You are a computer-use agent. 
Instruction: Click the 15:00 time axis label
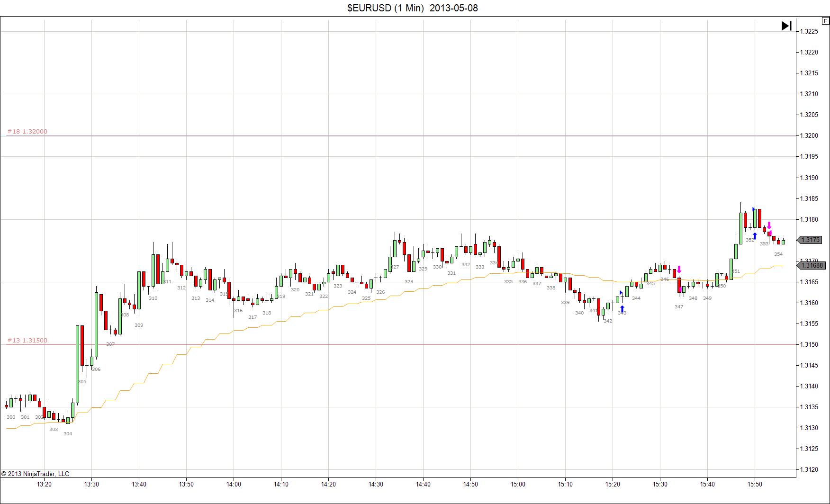(518, 484)
